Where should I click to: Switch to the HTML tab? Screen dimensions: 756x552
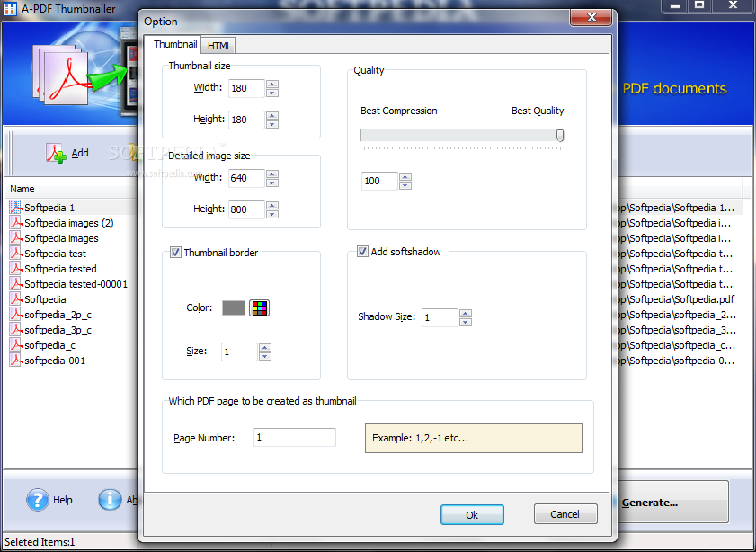[219, 46]
